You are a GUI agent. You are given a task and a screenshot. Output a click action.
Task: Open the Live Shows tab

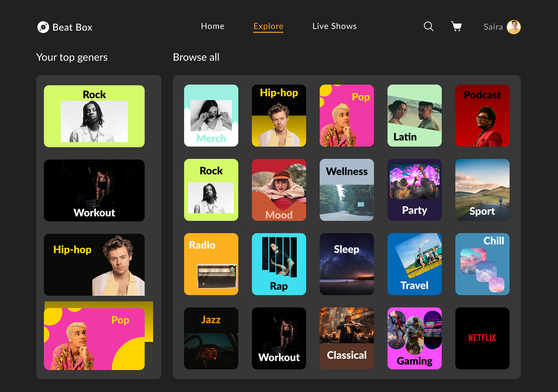click(x=335, y=26)
